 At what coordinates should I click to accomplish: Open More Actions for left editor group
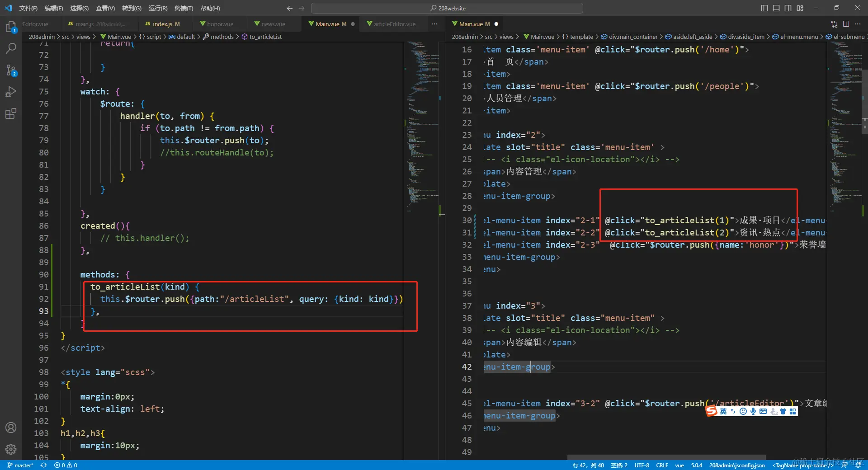(434, 24)
